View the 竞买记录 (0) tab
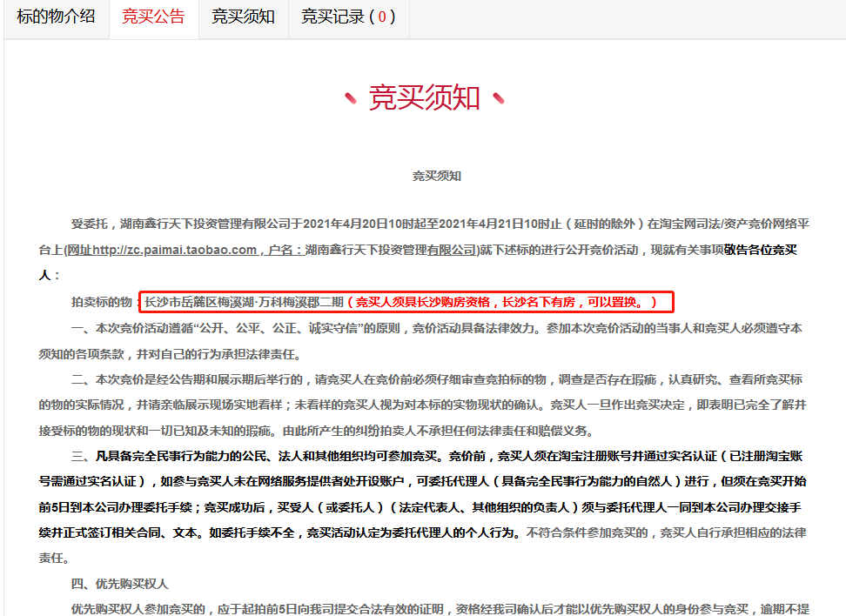This screenshot has height=616, width=846. click(348, 17)
